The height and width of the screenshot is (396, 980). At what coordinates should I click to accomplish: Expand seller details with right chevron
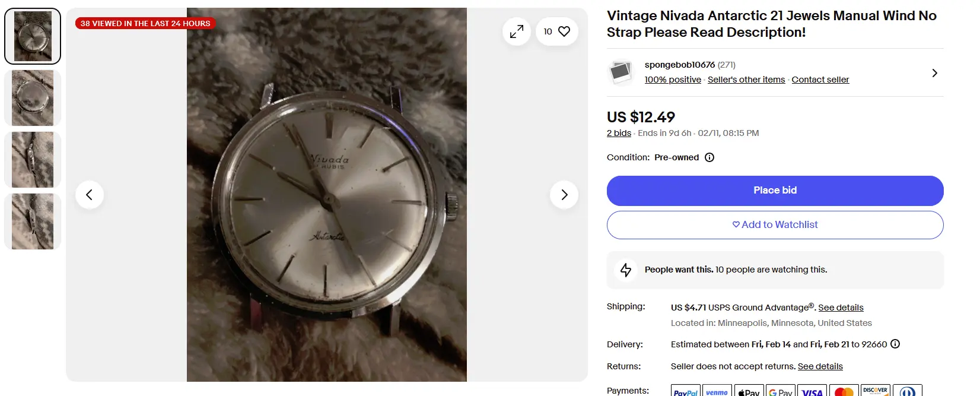tap(934, 73)
